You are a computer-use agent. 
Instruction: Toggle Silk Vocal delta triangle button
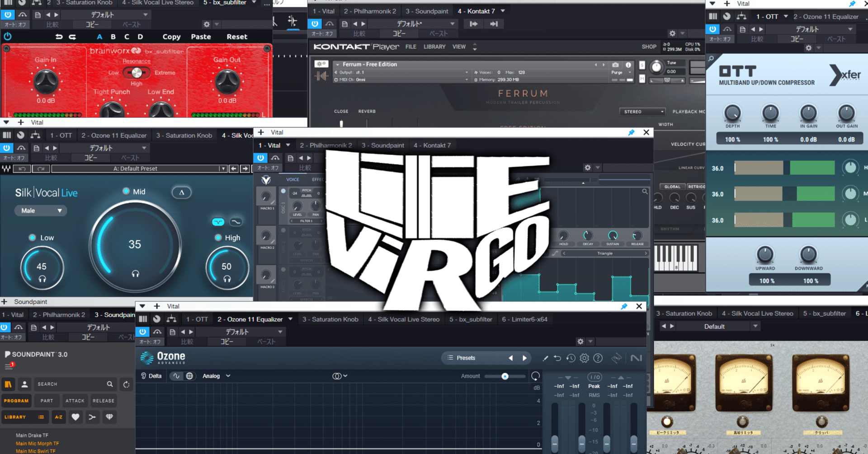[182, 192]
